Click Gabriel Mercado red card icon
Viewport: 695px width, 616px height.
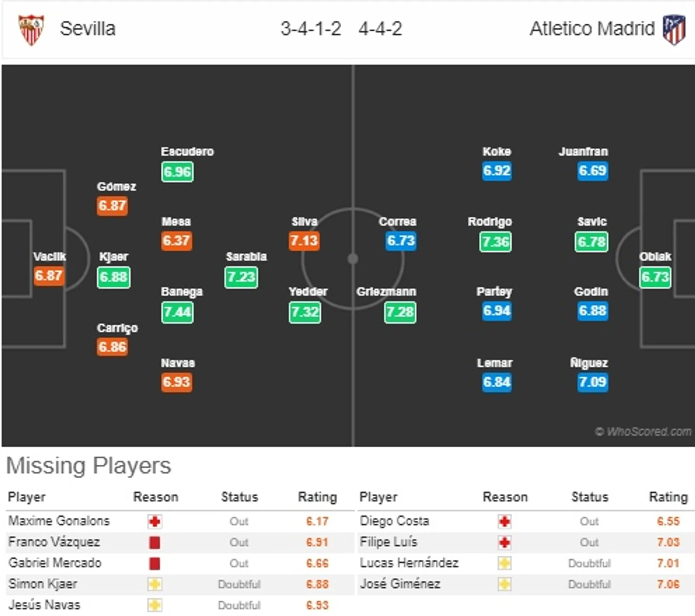(154, 563)
